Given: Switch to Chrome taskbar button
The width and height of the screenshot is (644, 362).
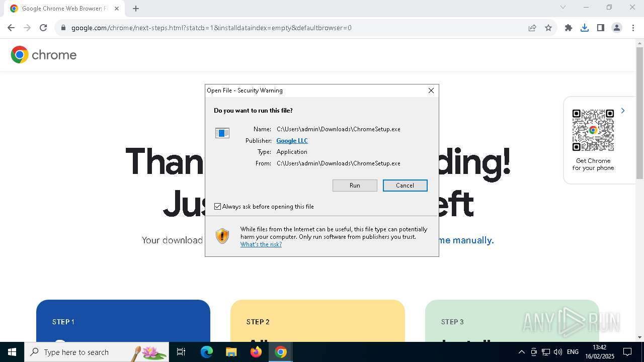Looking at the screenshot, I should [x=281, y=352].
